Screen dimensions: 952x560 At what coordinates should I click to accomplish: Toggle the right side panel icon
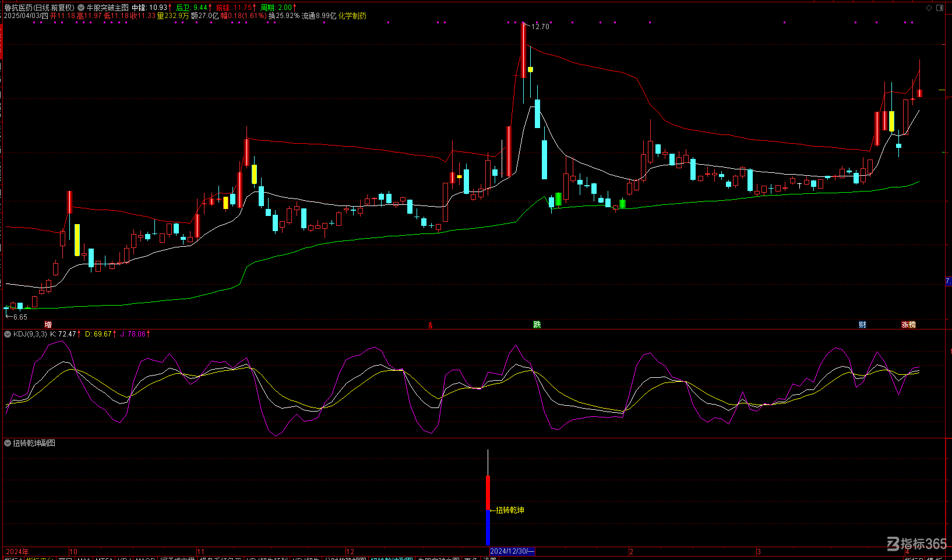tap(939, 8)
